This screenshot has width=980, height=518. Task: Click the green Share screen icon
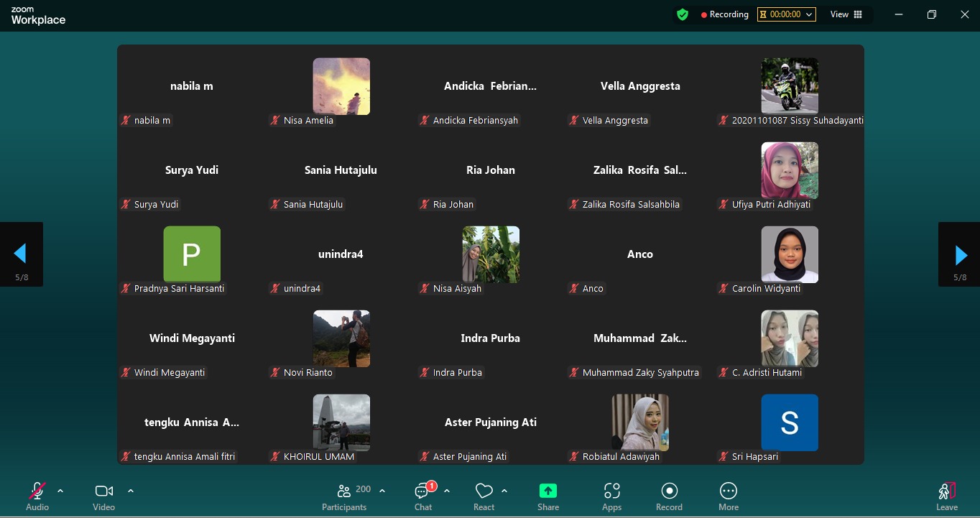[548, 491]
